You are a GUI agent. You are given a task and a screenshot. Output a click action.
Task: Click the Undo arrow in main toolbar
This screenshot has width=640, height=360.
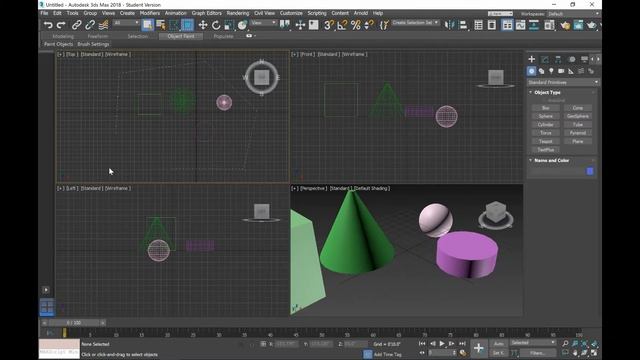click(x=48, y=25)
